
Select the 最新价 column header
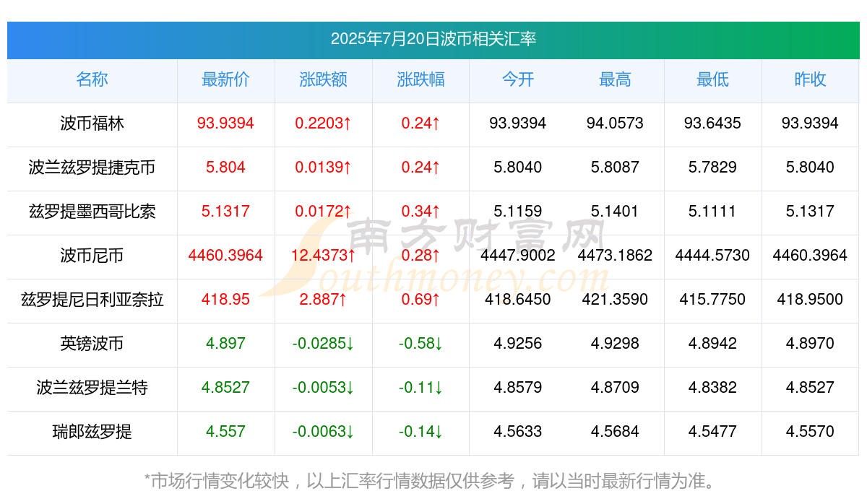click(x=225, y=79)
